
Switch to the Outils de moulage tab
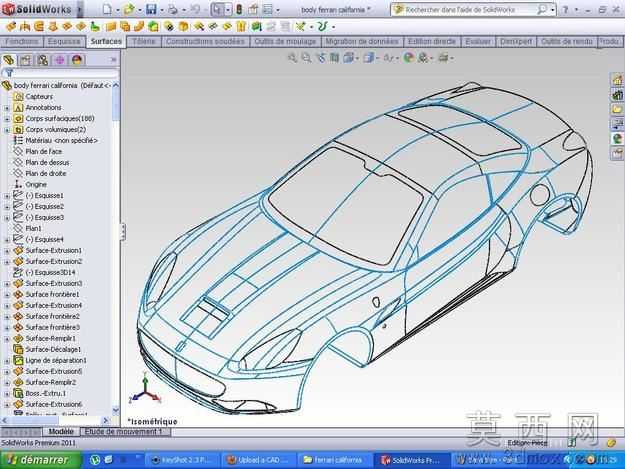[285, 41]
